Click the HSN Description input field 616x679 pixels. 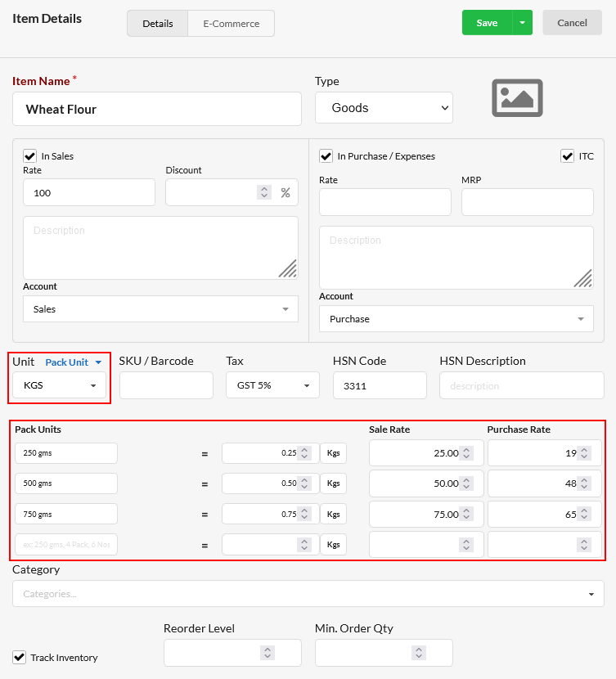click(x=522, y=385)
